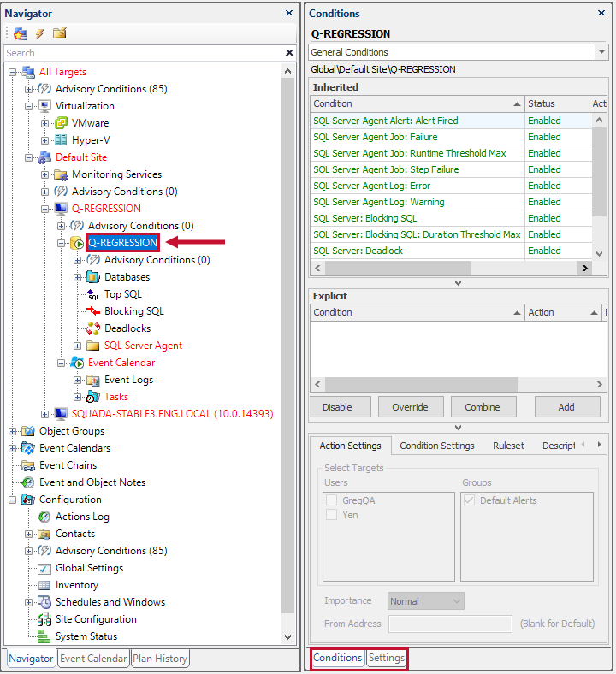Click the From Address input field
This screenshot has height=674, width=616.
tap(450, 624)
